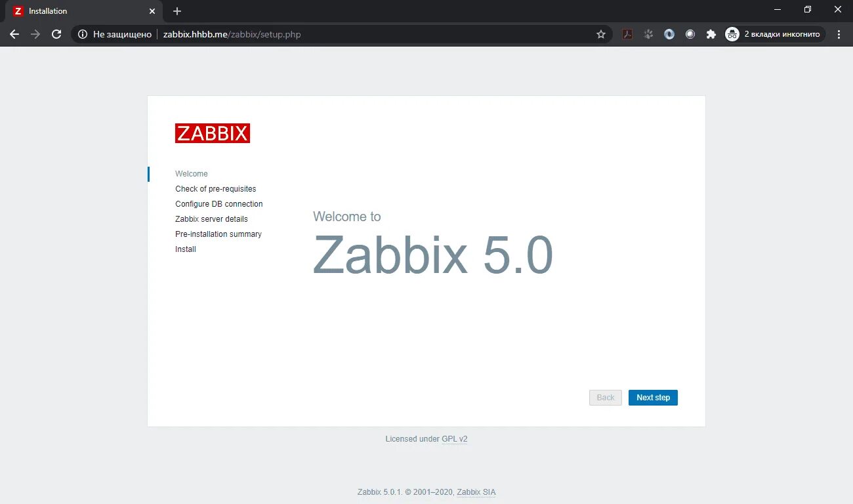The height and width of the screenshot is (504, 853).
Task: Restore down the browser window
Action: [x=808, y=10]
